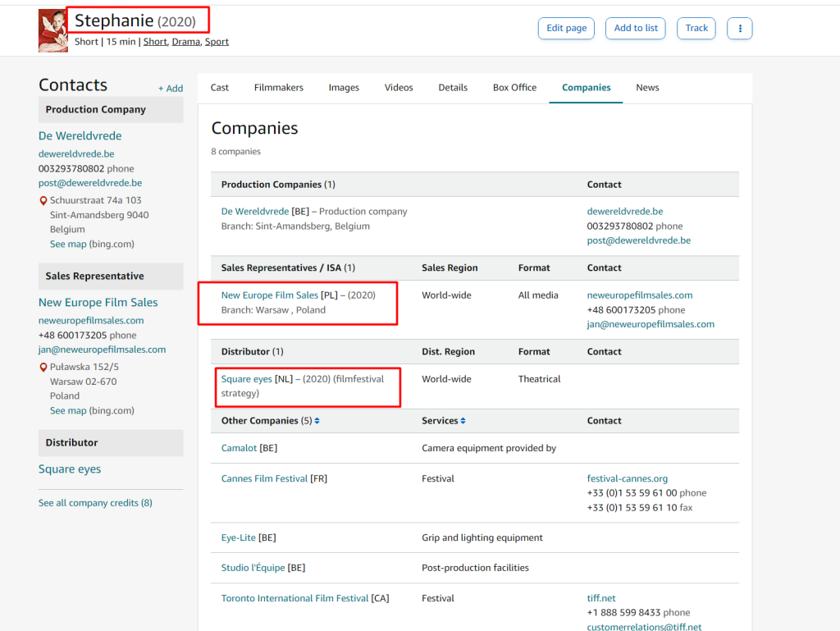Click the map pin icon beside Puławska address
Screen dimensions: 840x631
[x=43, y=368]
